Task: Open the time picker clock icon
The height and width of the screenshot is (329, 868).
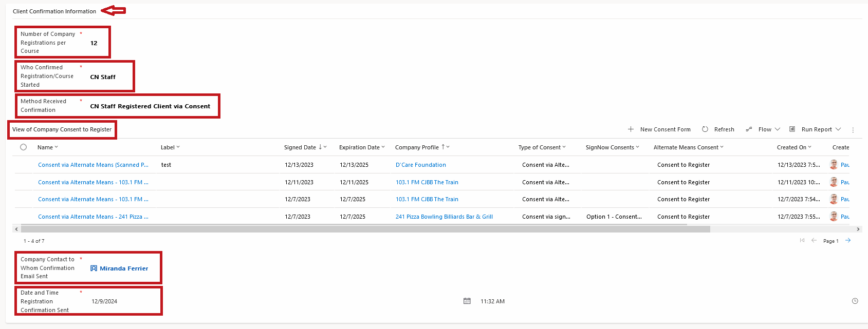Action: coord(855,301)
